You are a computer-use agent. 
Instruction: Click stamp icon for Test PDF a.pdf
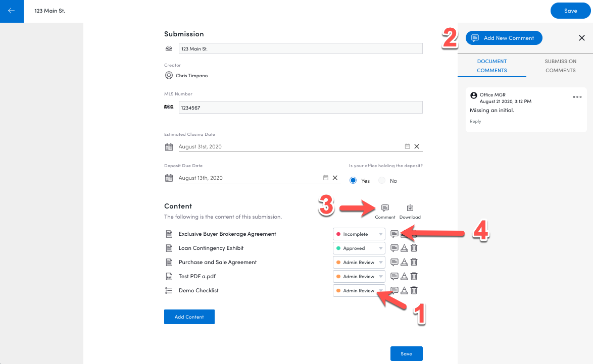tap(404, 276)
